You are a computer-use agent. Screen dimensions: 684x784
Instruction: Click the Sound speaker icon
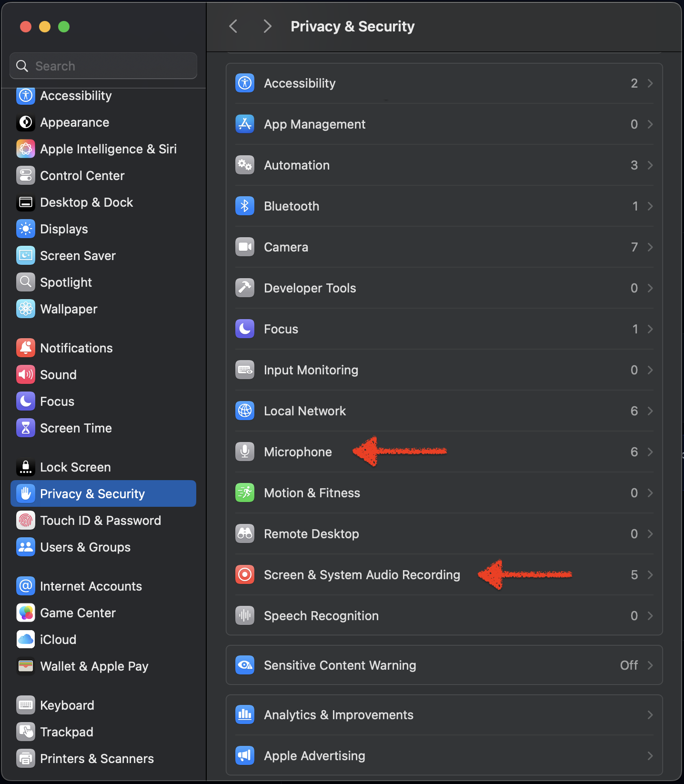pos(26,375)
